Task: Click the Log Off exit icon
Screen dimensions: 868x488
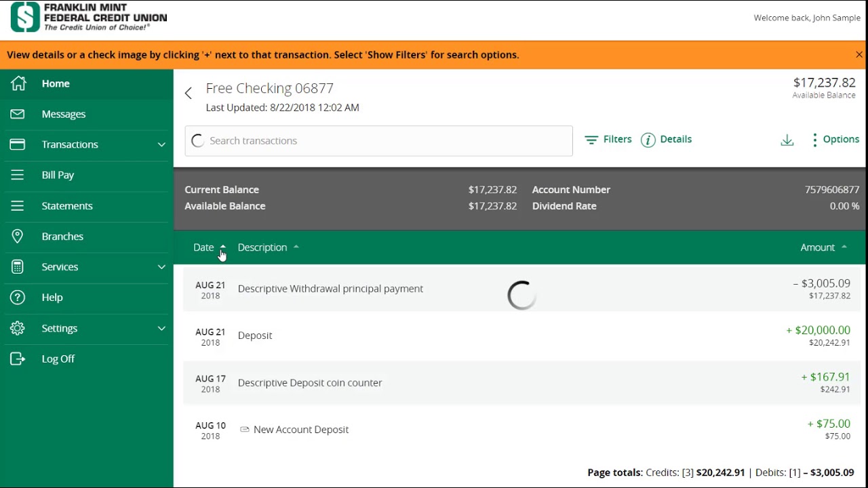Action: tap(18, 359)
